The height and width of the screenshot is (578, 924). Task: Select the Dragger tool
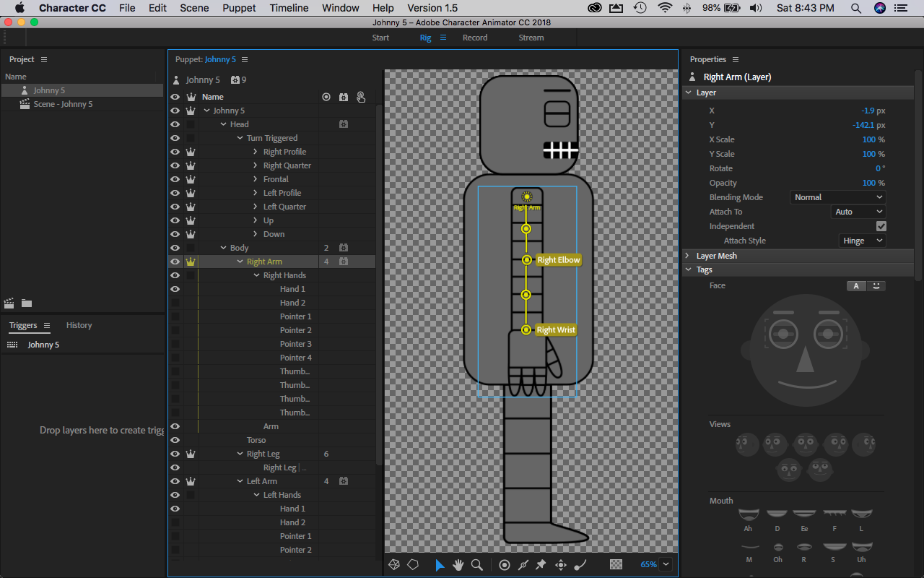pos(560,565)
